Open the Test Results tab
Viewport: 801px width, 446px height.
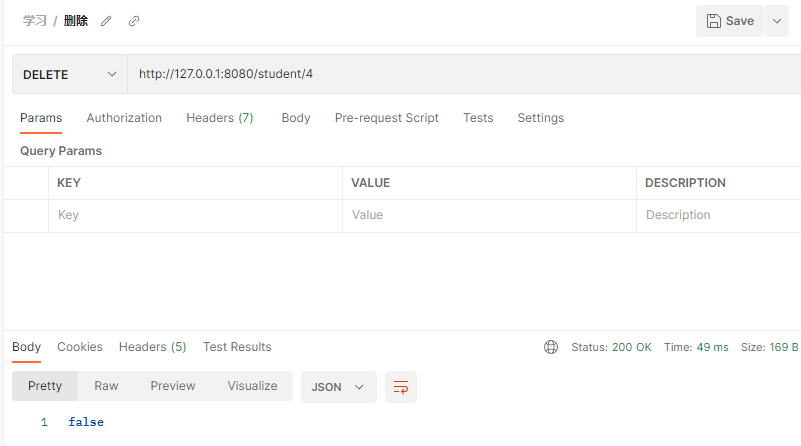point(237,347)
